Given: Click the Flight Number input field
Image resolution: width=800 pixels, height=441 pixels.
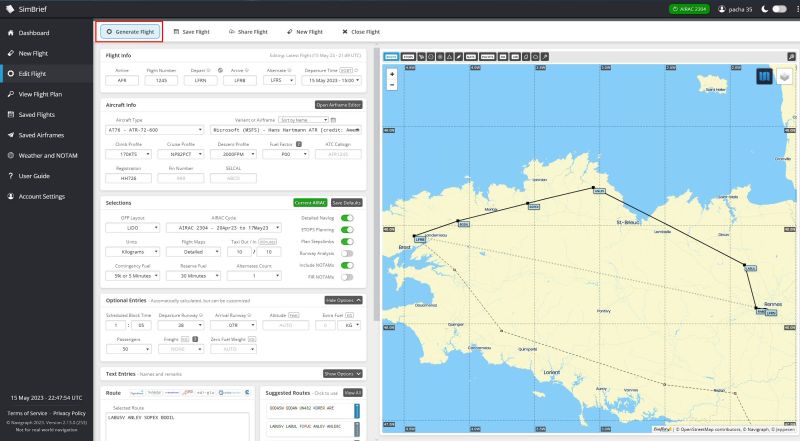Looking at the screenshot, I should pyautogui.click(x=161, y=80).
